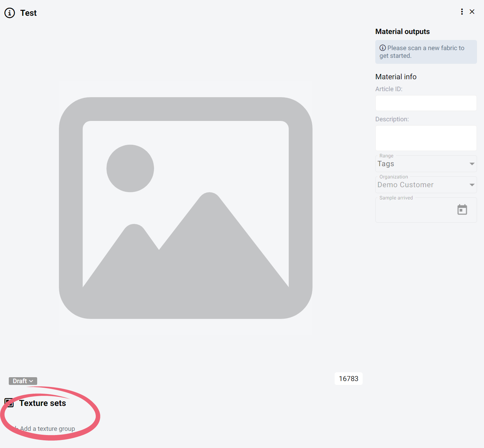Click the info icon beside Test title
The height and width of the screenshot is (448, 484).
click(x=9, y=13)
